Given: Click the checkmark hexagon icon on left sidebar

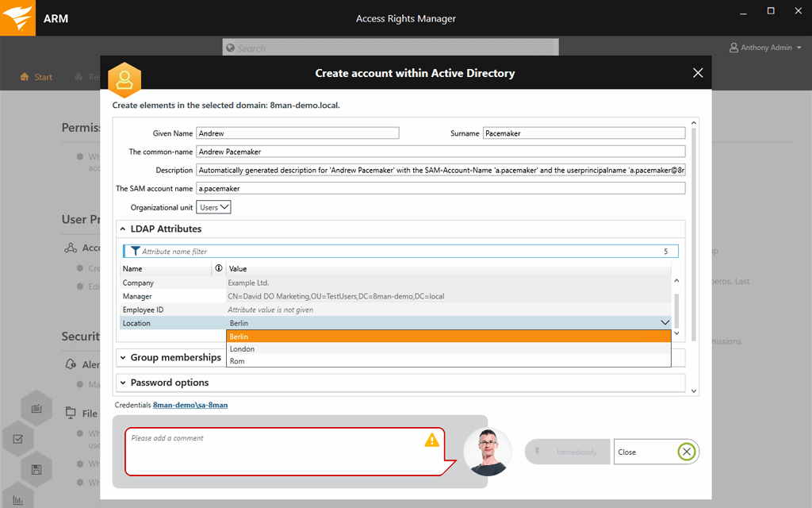Looking at the screenshot, I should tap(19, 438).
